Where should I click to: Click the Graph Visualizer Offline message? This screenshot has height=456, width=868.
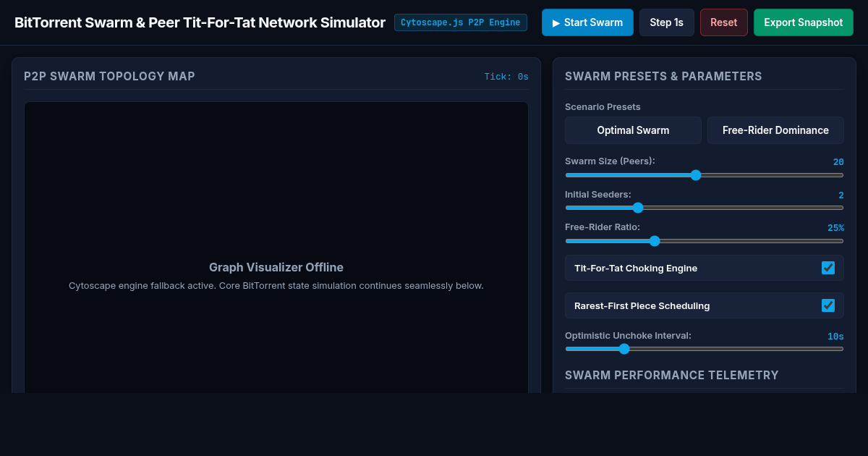(276, 267)
